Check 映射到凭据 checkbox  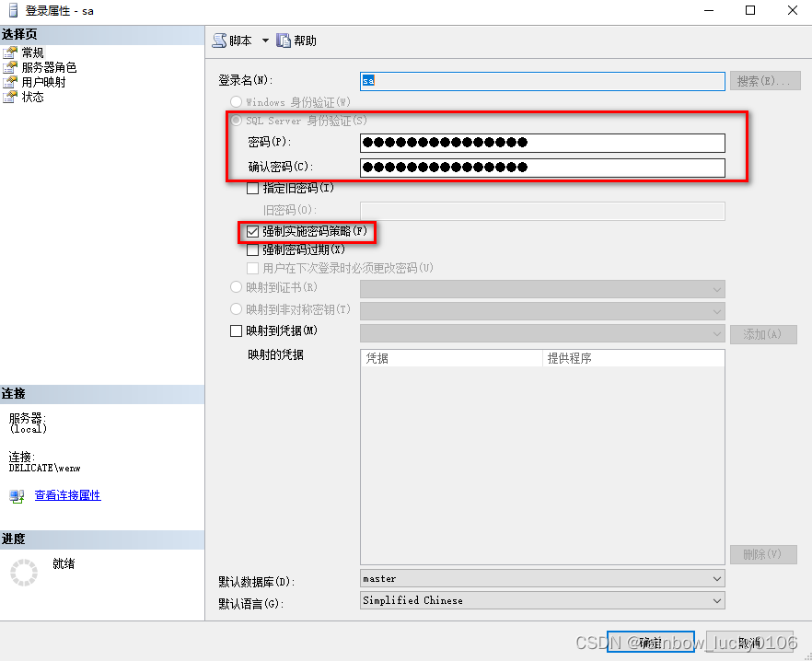(236, 331)
